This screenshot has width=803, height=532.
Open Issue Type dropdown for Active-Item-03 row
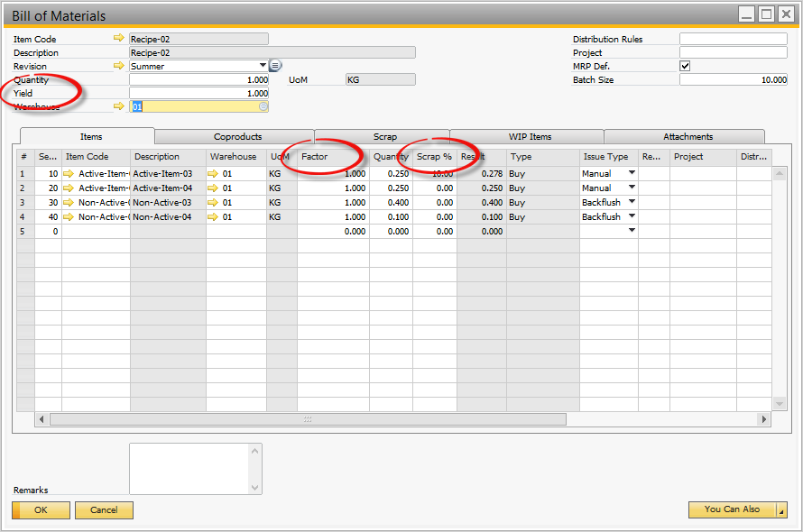[x=632, y=173]
